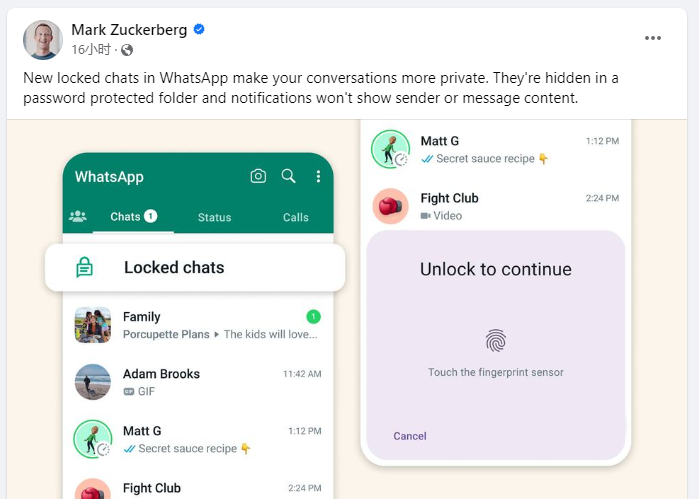
Task: Click Mark Zuckerberg's profile picture
Action: coord(43,40)
